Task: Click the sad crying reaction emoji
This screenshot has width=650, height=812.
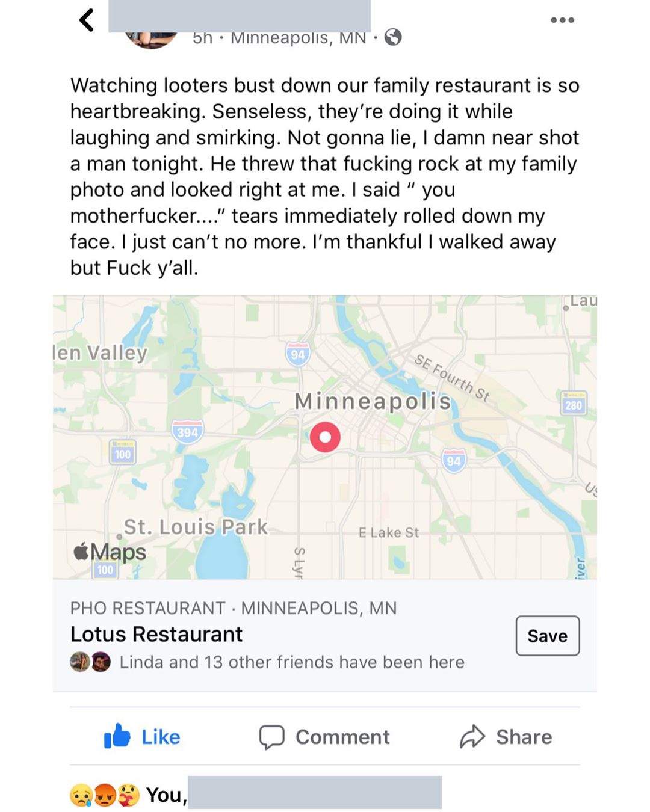Action: point(81,795)
